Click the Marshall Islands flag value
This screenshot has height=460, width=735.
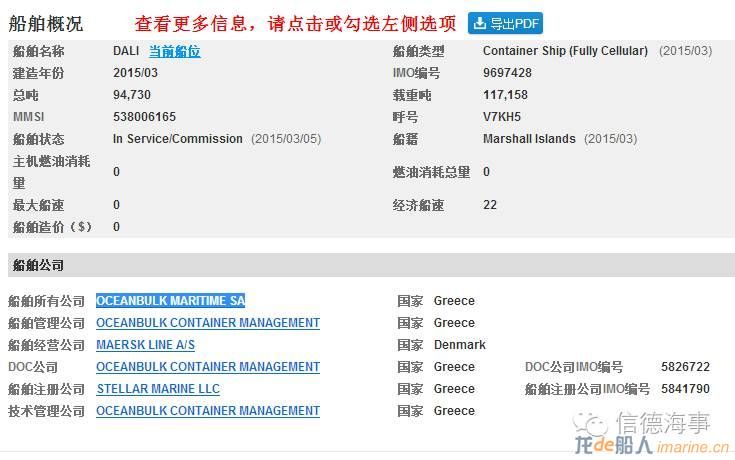[529, 139]
